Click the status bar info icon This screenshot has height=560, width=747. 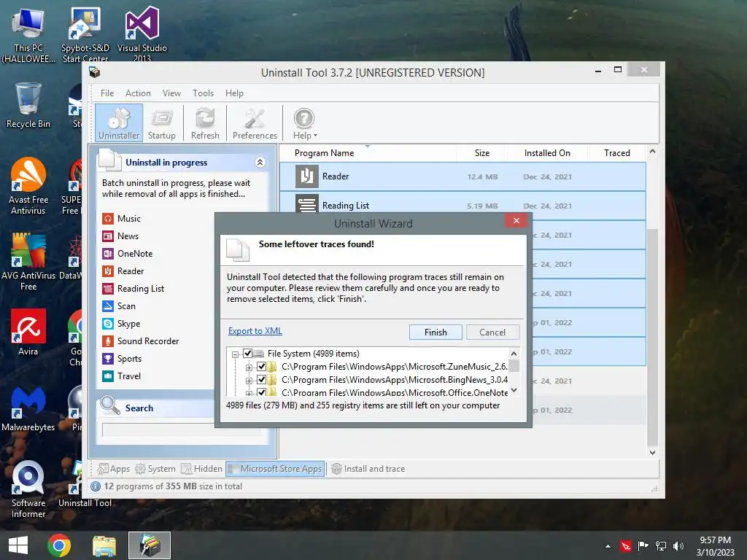pyautogui.click(x=96, y=486)
